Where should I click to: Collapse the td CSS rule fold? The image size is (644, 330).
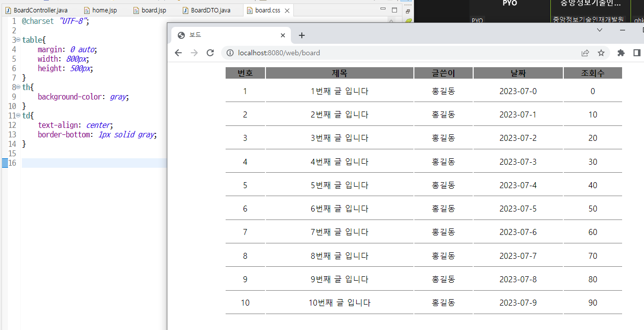point(18,115)
